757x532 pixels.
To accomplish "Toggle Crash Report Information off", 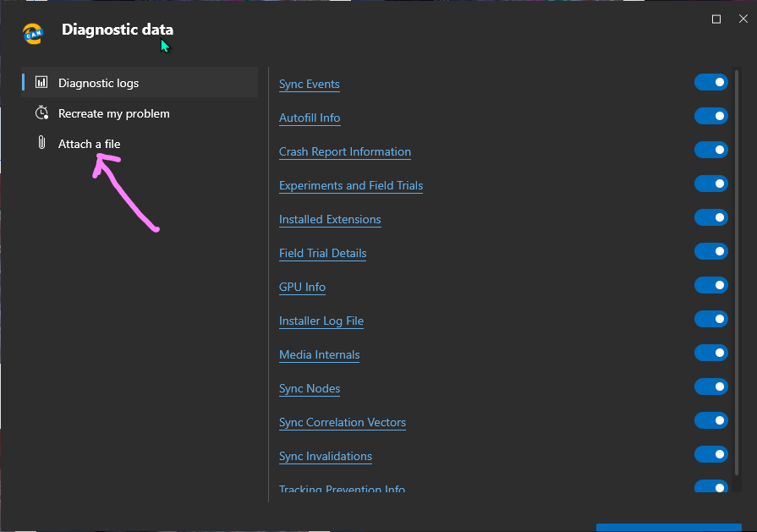I will pos(710,150).
